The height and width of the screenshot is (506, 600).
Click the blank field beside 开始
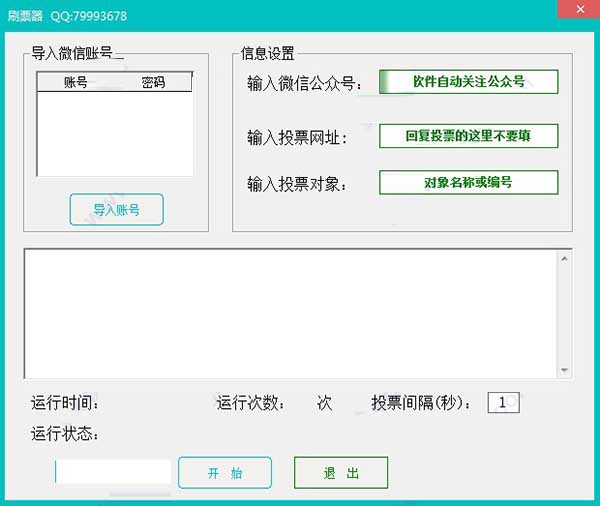(x=113, y=472)
